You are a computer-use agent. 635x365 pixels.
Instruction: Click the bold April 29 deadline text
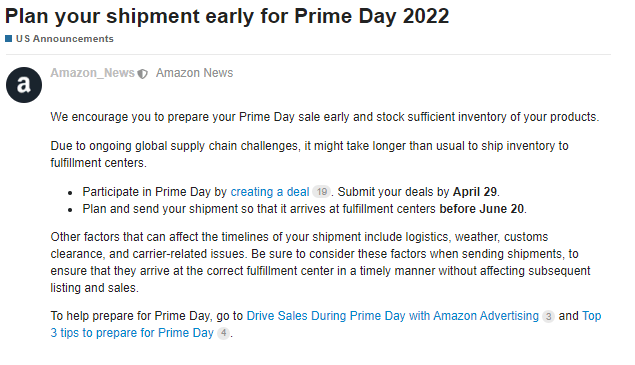tap(475, 192)
